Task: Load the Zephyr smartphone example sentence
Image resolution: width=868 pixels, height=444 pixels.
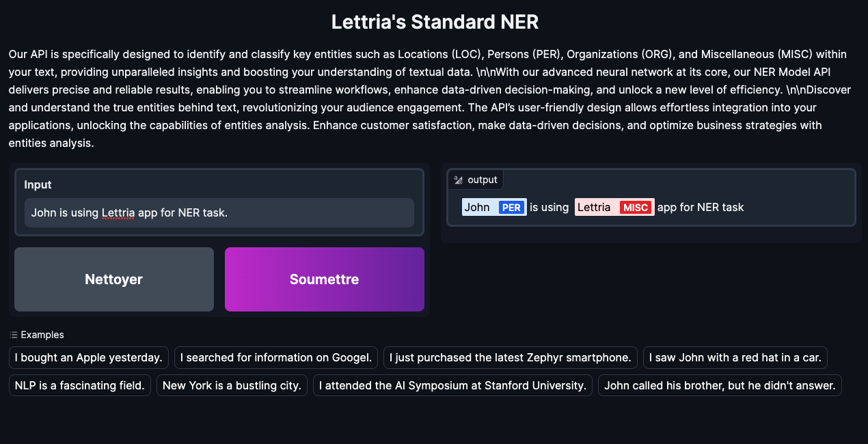Action: [511, 357]
